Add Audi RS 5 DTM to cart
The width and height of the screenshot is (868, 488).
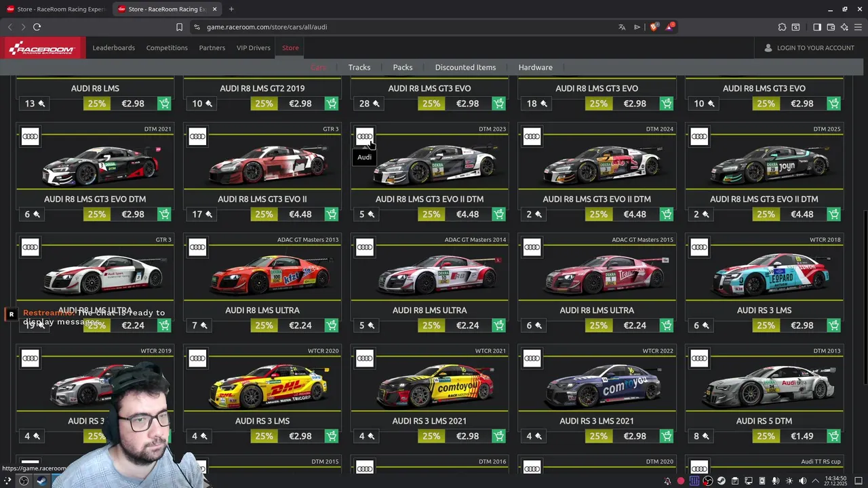(834, 436)
